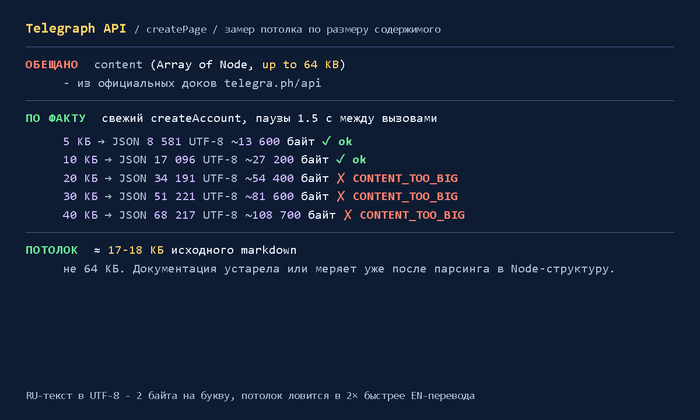Click 'JSON 8 581' value
The width and height of the screenshot is (700, 420).
146,141
